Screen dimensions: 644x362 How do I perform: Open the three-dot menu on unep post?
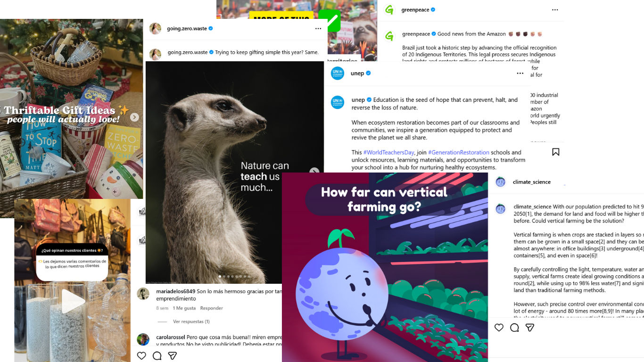point(520,73)
